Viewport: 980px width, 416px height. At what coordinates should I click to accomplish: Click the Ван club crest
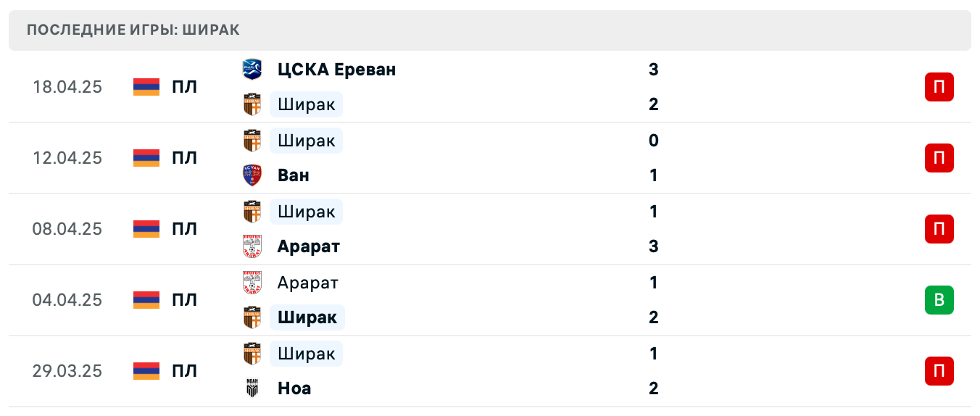click(x=252, y=175)
